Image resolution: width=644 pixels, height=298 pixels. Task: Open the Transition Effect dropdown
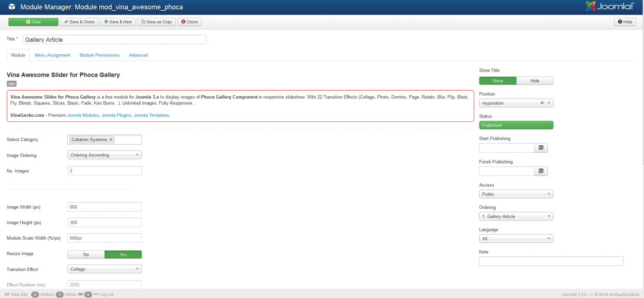[x=104, y=269]
